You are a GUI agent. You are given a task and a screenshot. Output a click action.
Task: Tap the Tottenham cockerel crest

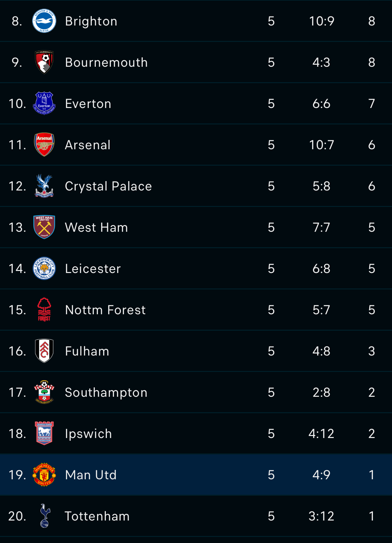coord(44,516)
